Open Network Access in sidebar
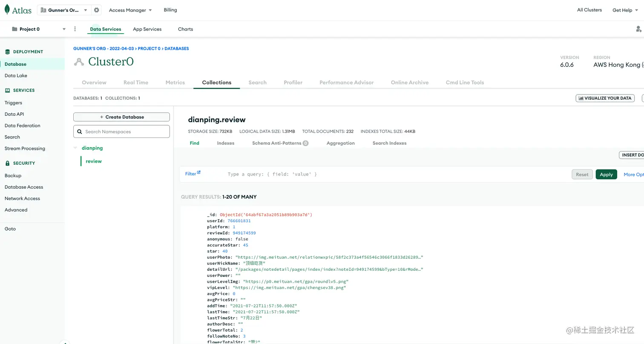644x344 pixels. coord(22,198)
